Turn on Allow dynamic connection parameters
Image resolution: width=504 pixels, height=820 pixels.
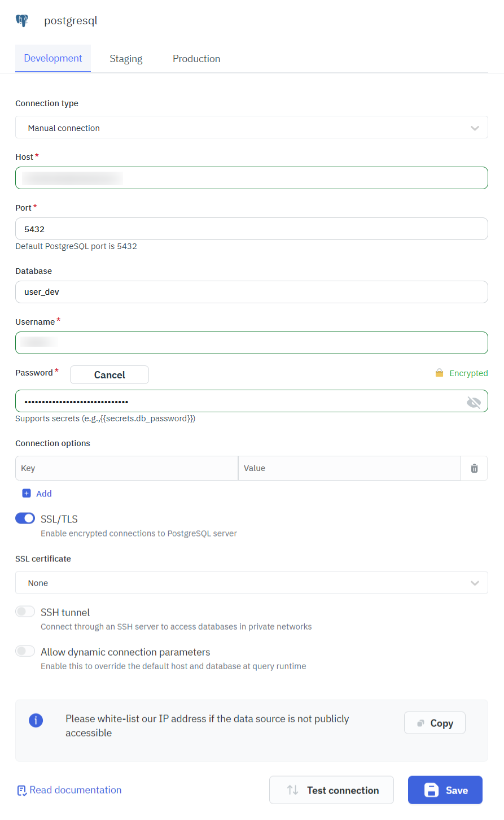click(25, 651)
